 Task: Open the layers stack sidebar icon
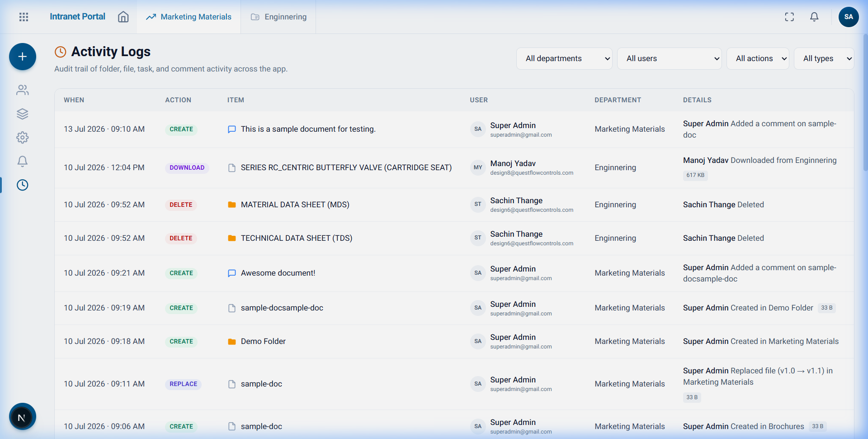click(x=23, y=114)
